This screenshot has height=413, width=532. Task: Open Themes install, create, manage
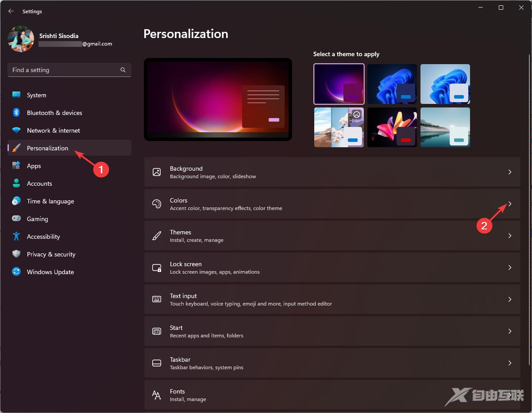[x=332, y=236]
